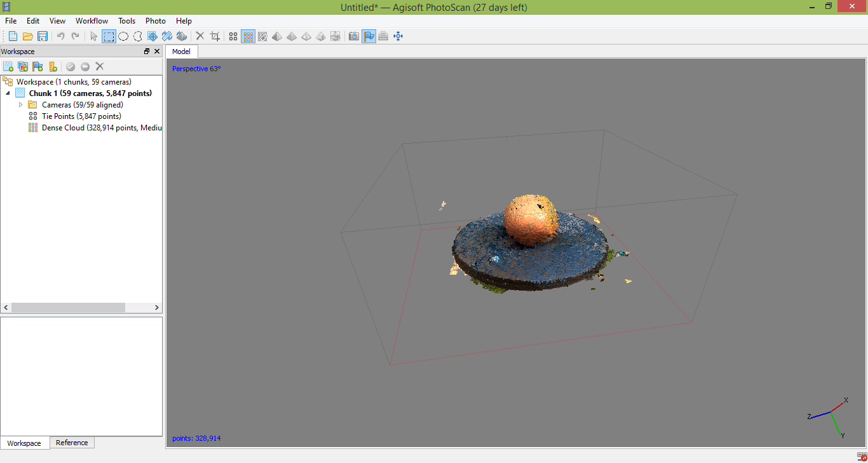Add photos via Workspace toolbar

pos(23,66)
